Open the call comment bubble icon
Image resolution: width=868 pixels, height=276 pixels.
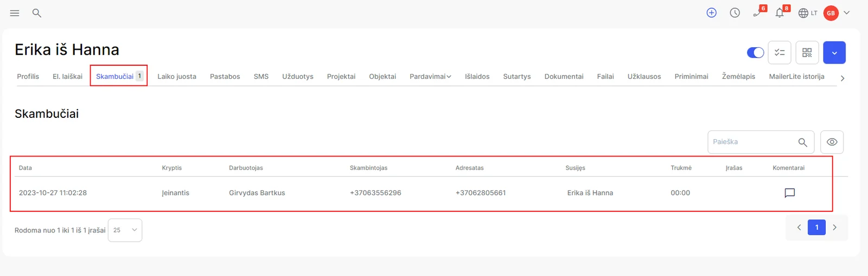(x=790, y=193)
